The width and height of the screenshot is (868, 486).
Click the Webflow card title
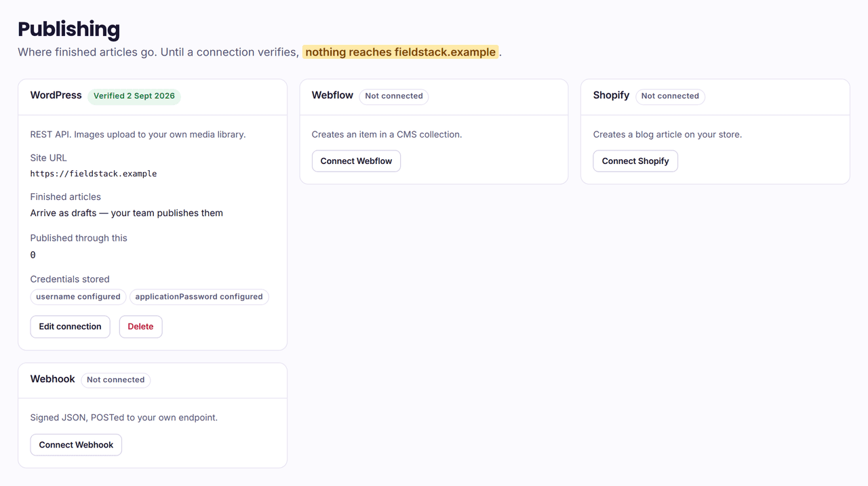tap(332, 96)
